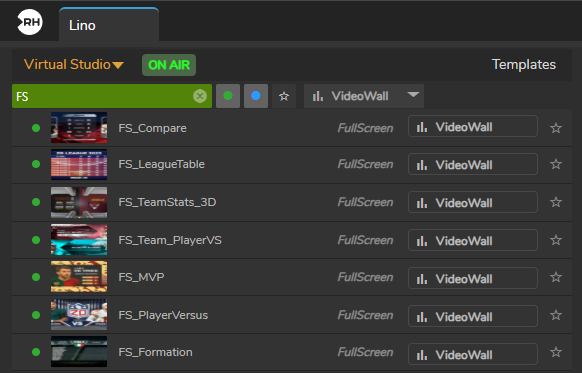Viewport: 582px width, 373px height.
Task: Select the FS_Formation template name
Action: tap(155, 352)
